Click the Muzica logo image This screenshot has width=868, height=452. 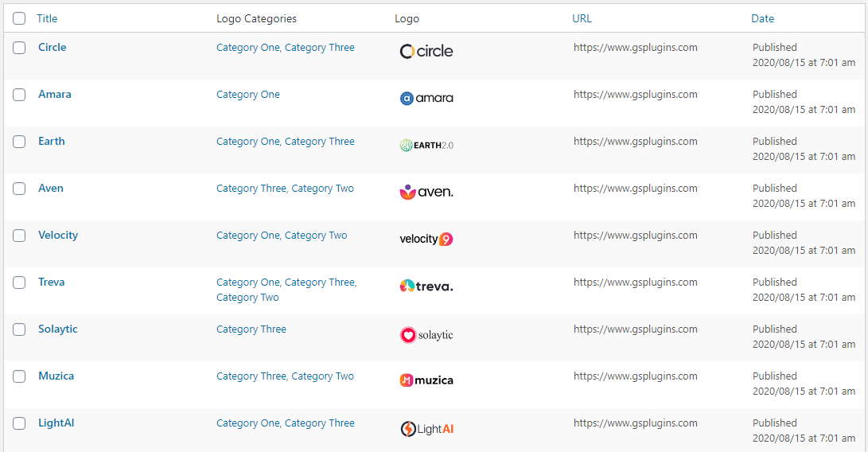coord(426,380)
